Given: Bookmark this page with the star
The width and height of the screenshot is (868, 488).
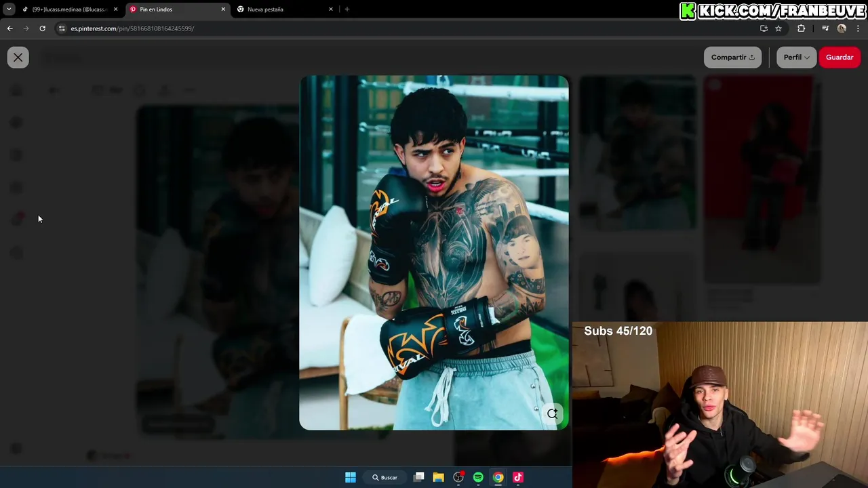Looking at the screenshot, I should (778, 28).
